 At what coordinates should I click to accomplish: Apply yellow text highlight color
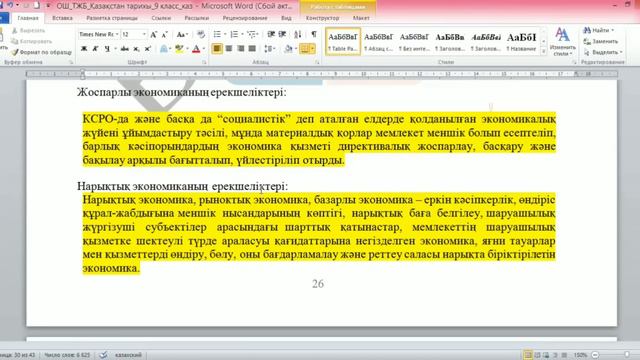click(178, 49)
